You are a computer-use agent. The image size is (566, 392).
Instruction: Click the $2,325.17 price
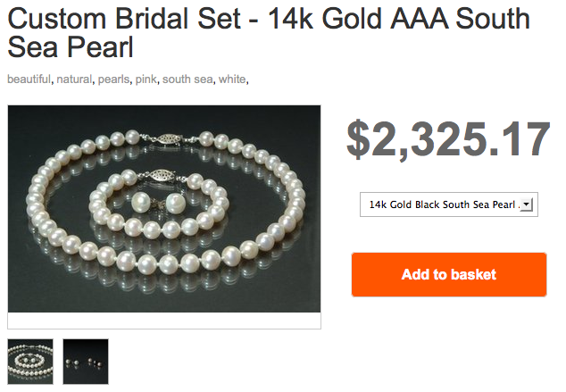pos(447,139)
